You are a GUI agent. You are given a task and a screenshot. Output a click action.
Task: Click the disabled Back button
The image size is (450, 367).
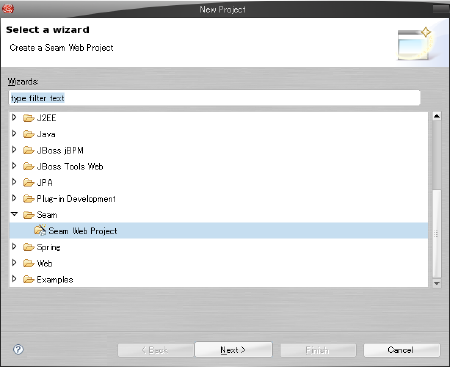pyautogui.click(x=155, y=350)
